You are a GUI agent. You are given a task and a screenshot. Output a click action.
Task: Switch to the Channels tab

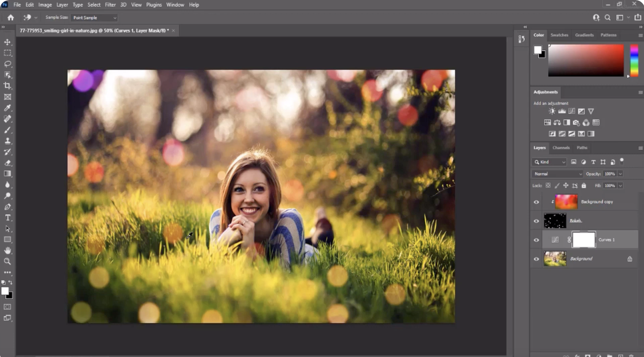[x=561, y=148]
